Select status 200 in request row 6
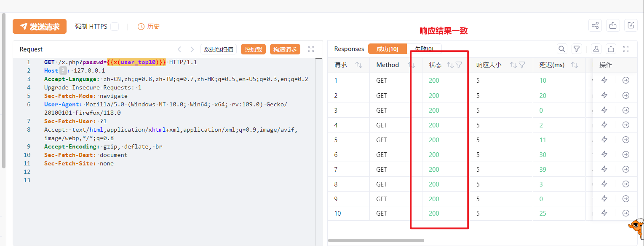Screen dimensions: 644x246 click(434, 154)
